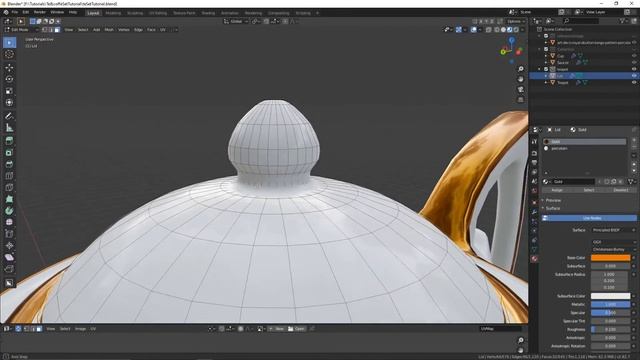640x360 pixels.
Task: Click the Use Nodes button
Action: (x=589, y=218)
